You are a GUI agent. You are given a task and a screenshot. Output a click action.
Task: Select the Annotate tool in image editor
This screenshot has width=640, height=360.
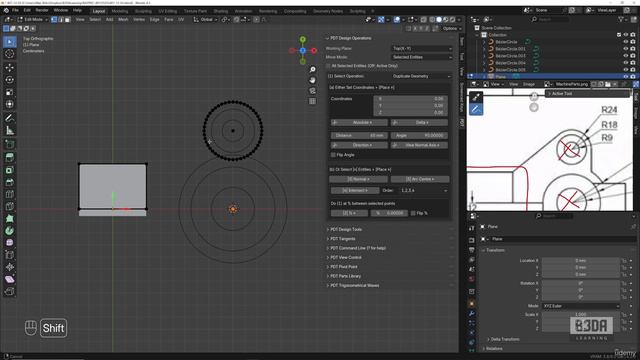[x=476, y=109]
